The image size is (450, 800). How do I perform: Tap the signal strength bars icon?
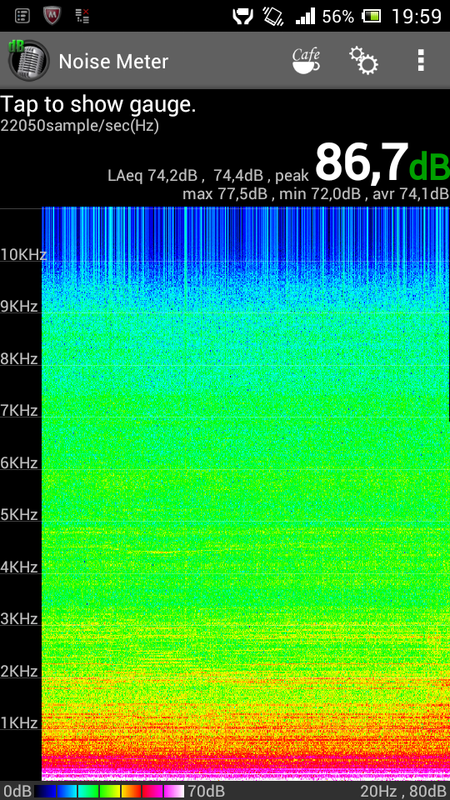[x=305, y=16]
